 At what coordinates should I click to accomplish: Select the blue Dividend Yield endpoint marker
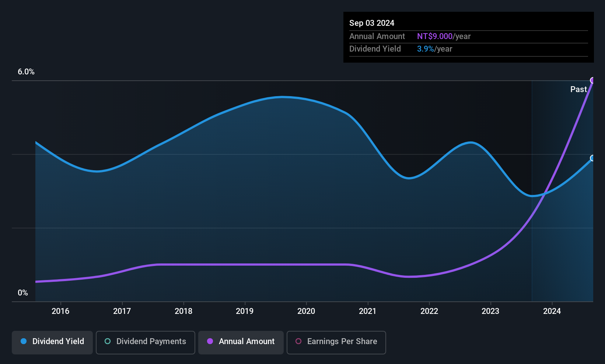click(x=593, y=158)
